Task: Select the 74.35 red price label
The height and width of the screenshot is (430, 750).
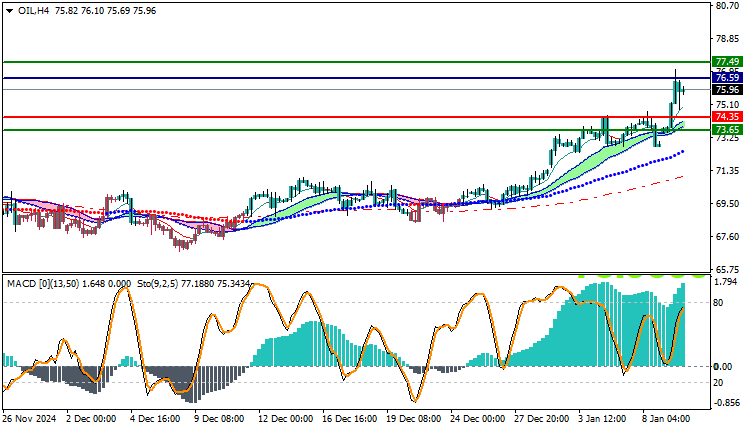Action: (x=727, y=117)
